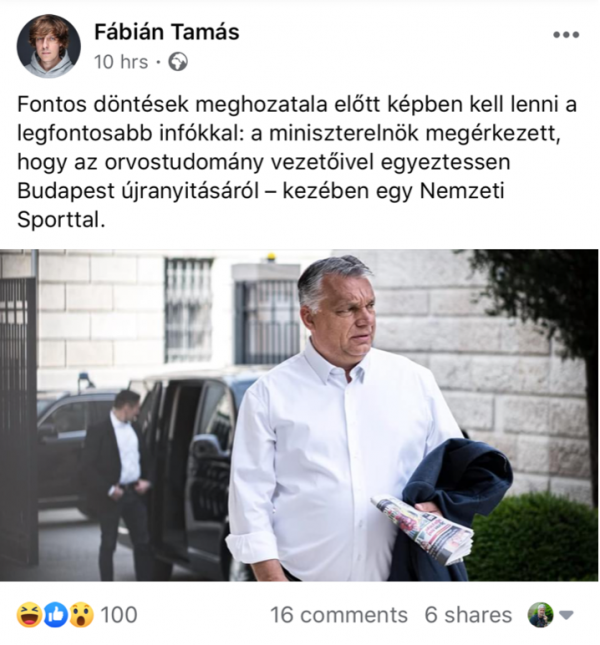This screenshot has width=600, height=645.
Task: Open Fábián Tamás profile picture
Action: [x=48, y=46]
